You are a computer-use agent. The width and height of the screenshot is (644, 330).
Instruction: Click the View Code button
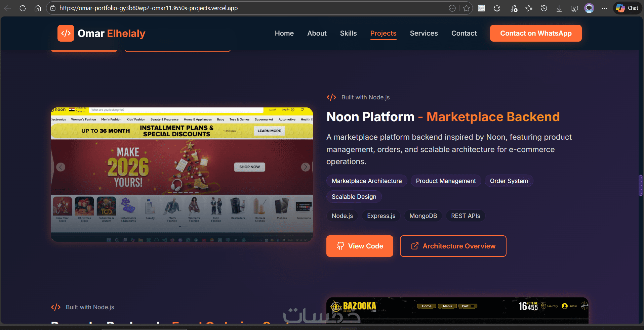360,246
